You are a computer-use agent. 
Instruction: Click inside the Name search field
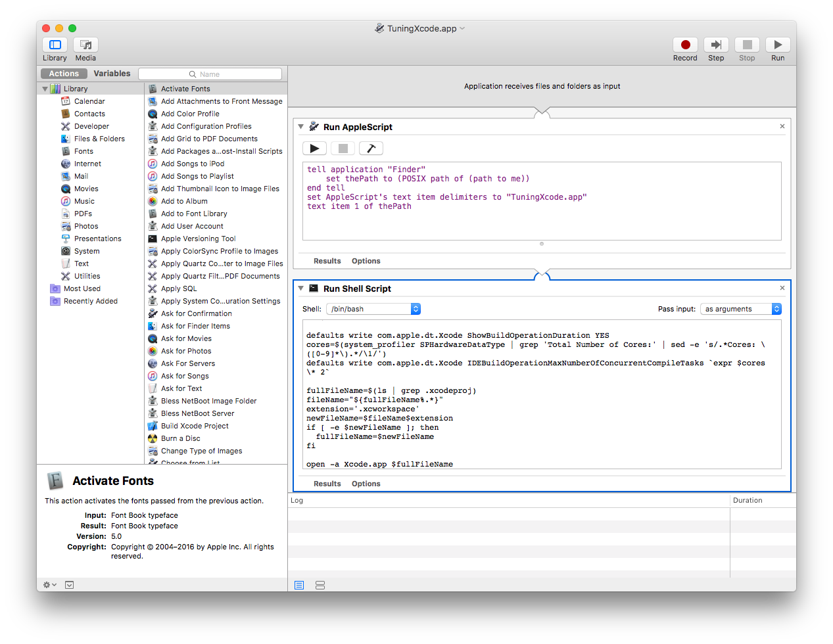(210, 74)
